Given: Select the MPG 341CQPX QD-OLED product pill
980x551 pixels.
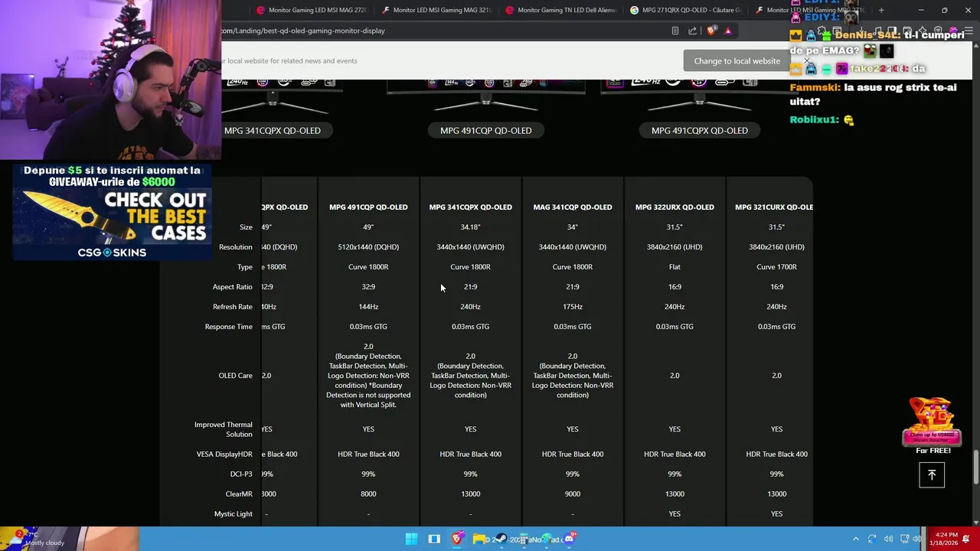Looking at the screenshot, I should [273, 130].
